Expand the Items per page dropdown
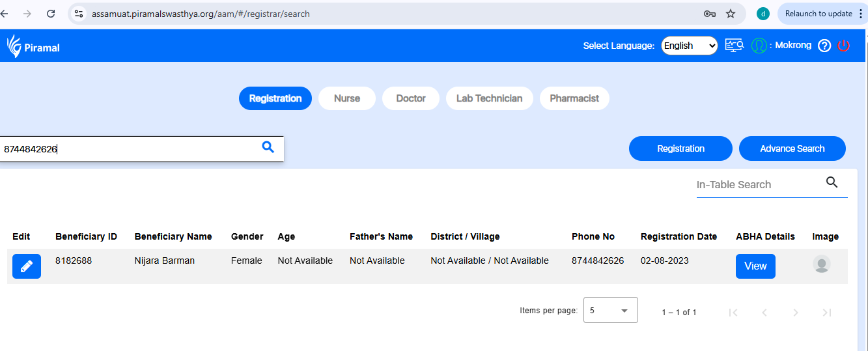The image size is (868, 351). point(610,311)
